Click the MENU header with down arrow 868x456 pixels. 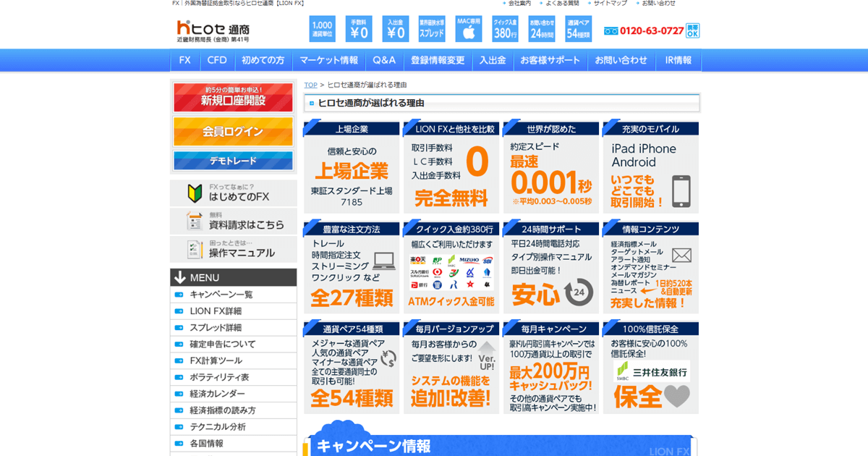point(234,277)
